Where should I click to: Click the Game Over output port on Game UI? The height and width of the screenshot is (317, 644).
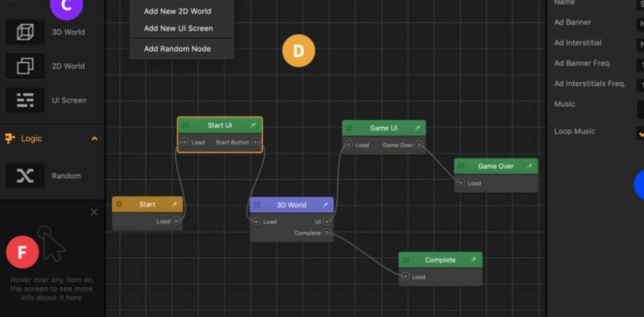point(419,145)
